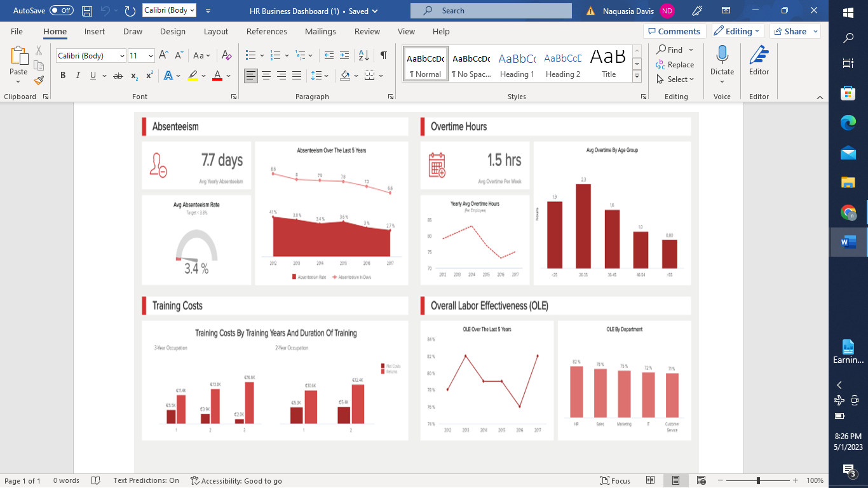
Task: Click zoom level 100% in status bar
Action: click(x=815, y=480)
